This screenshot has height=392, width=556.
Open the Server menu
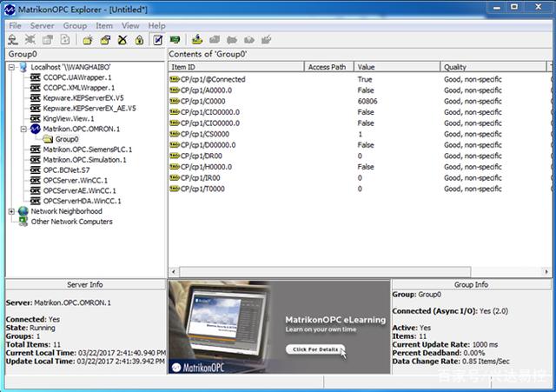click(43, 25)
